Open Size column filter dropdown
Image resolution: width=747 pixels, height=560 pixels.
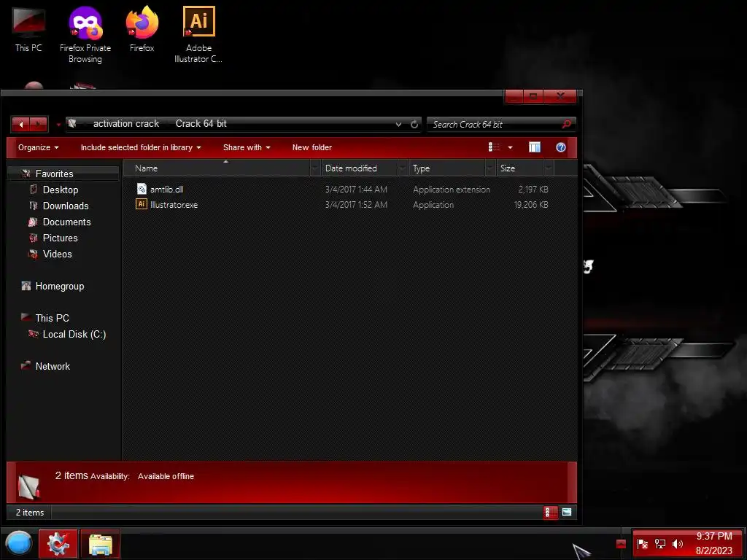(x=549, y=168)
